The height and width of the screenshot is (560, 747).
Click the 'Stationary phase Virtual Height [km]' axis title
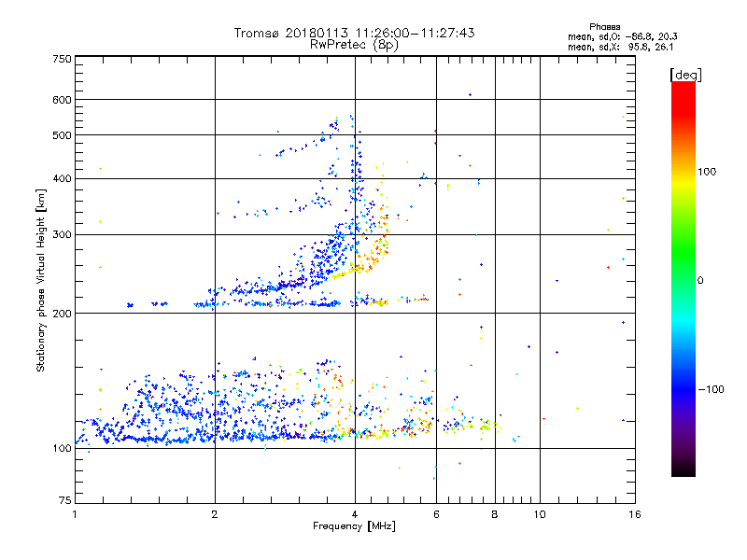pos(41,280)
